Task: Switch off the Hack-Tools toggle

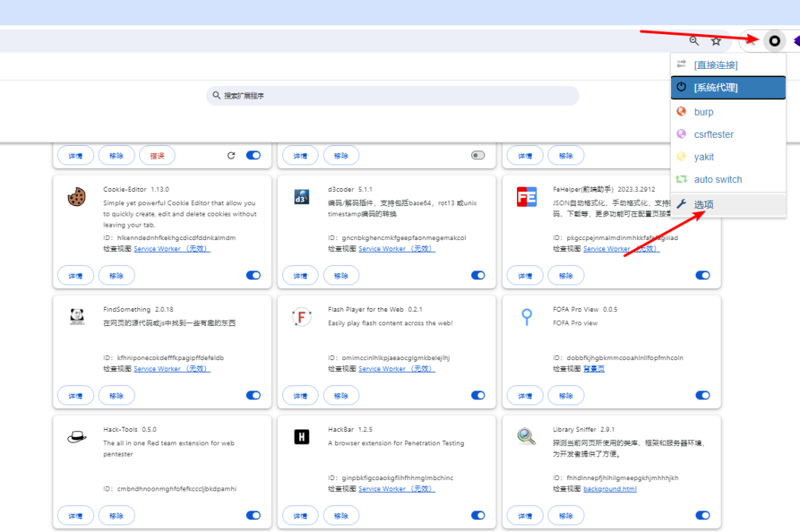Action: point(253,515)
